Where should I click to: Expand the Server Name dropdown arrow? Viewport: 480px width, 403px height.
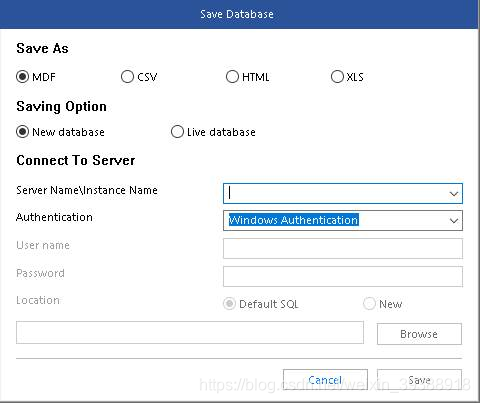click(454, 194)
